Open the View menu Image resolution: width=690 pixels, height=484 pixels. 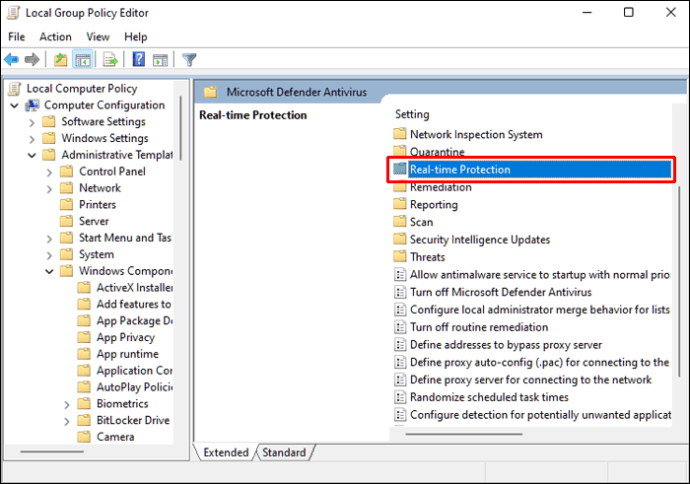[x=98, y=37]
